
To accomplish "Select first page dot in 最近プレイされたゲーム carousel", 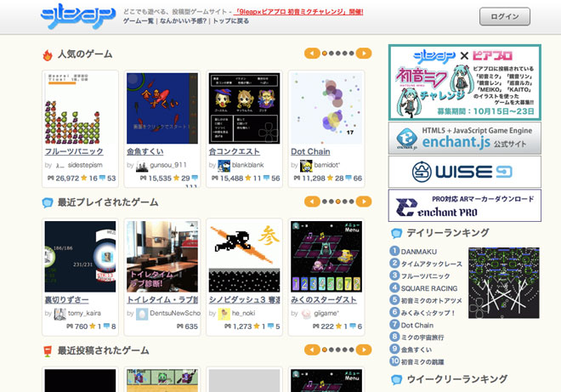I will 325,202.
